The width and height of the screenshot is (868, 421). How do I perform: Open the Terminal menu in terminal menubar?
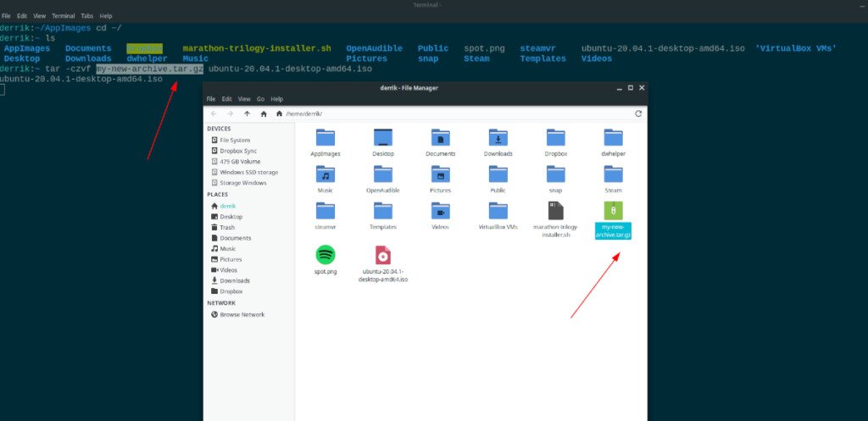tap(63, 16)
